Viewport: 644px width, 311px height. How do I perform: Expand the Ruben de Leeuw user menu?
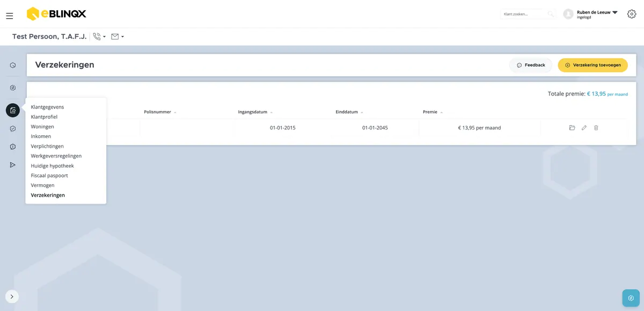[597, 14]
